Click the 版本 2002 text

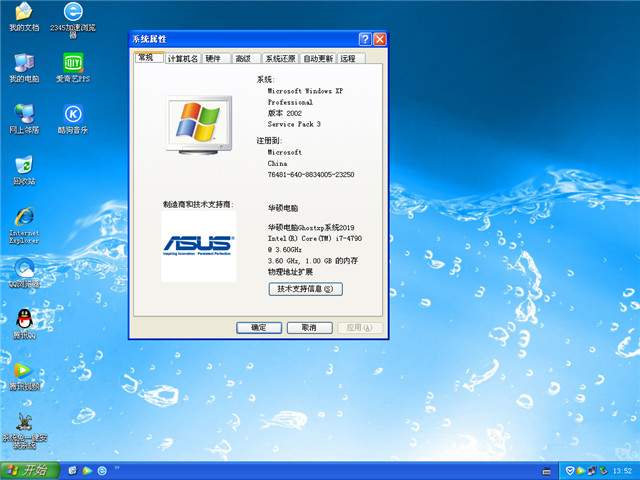[x=285, y=113]
